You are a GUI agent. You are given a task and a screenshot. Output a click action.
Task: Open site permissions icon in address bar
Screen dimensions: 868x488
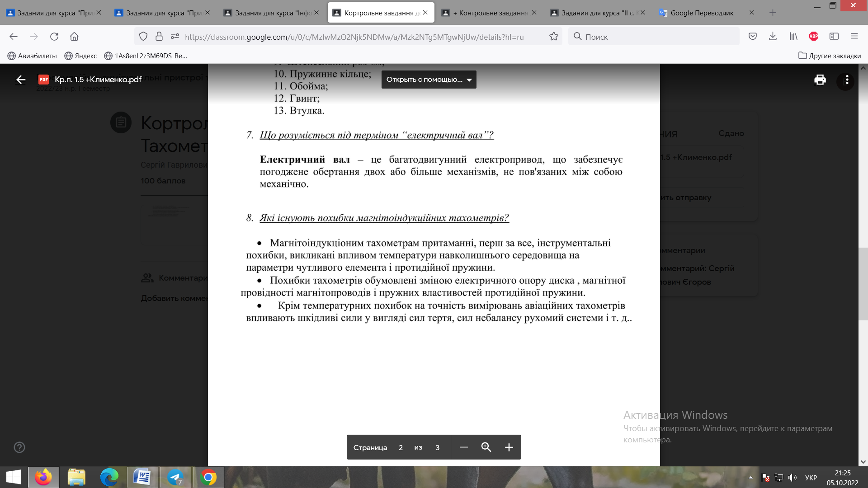(x=175, y=37)
